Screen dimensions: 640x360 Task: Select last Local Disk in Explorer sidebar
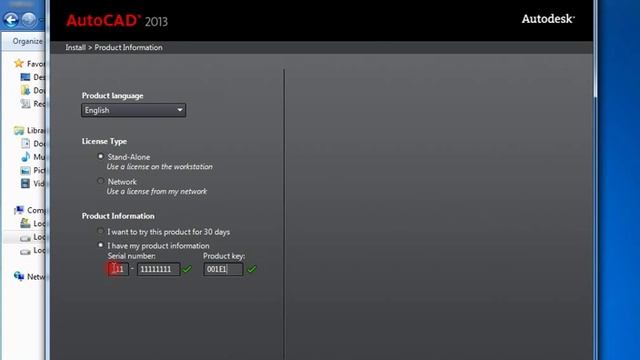[x=33, y=250]
